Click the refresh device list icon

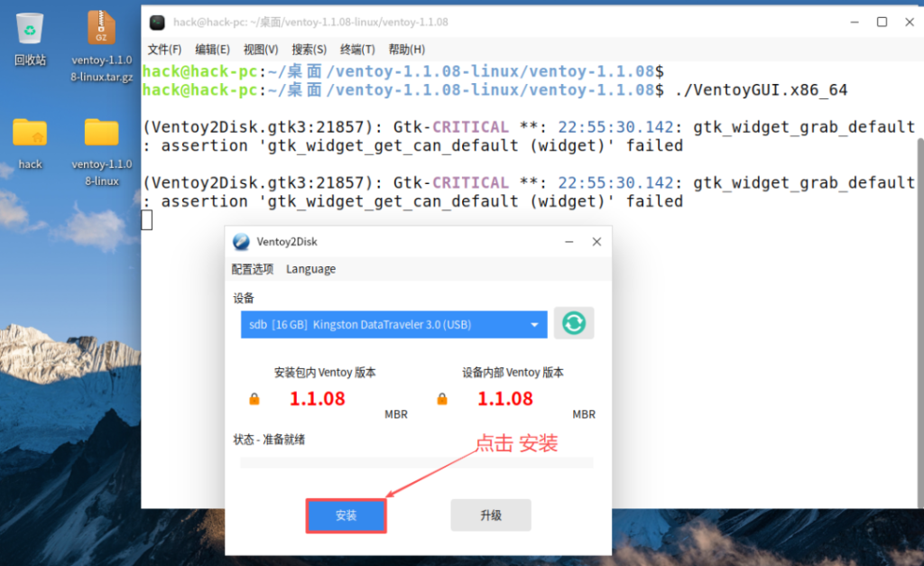click(x=574, y=322)
